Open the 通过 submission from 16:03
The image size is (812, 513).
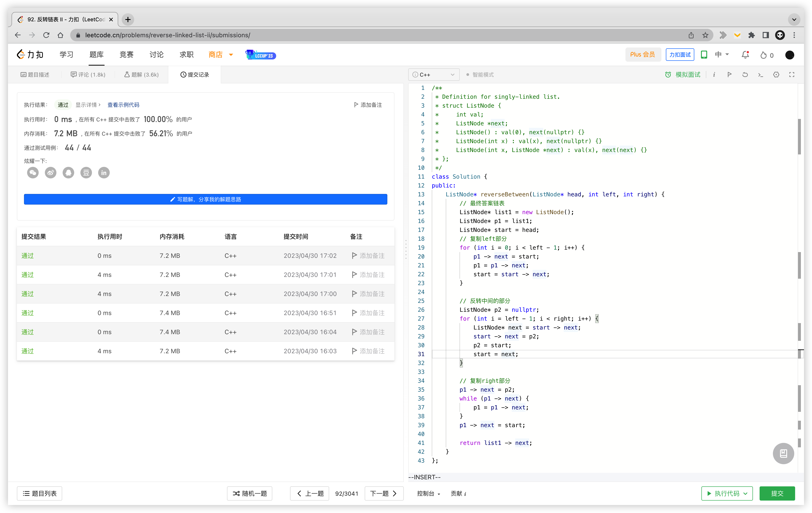coord(28,351)
